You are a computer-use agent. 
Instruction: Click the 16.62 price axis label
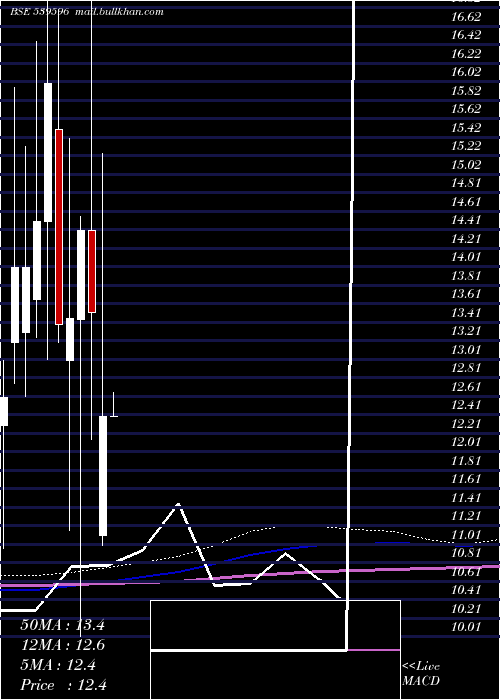(467, 17)
